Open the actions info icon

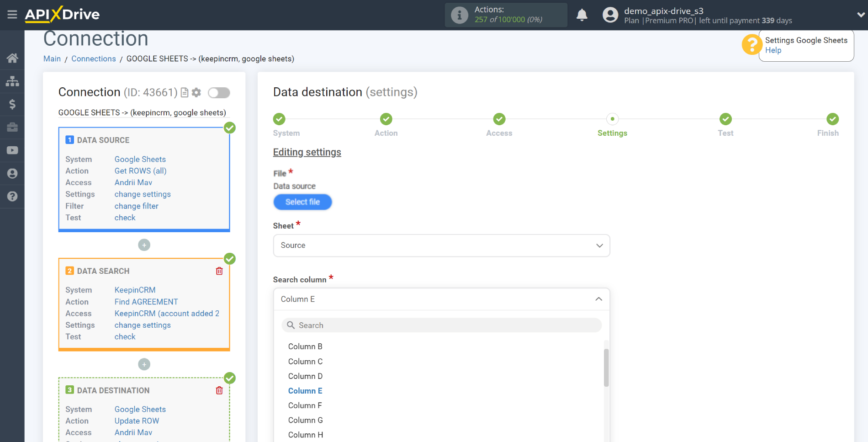coord(459,15)
